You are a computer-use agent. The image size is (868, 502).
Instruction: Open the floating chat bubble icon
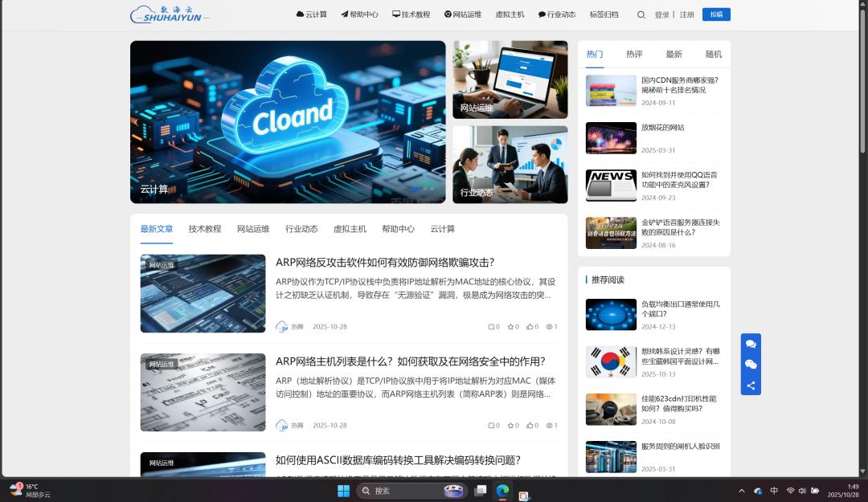(x=751, y=344)
